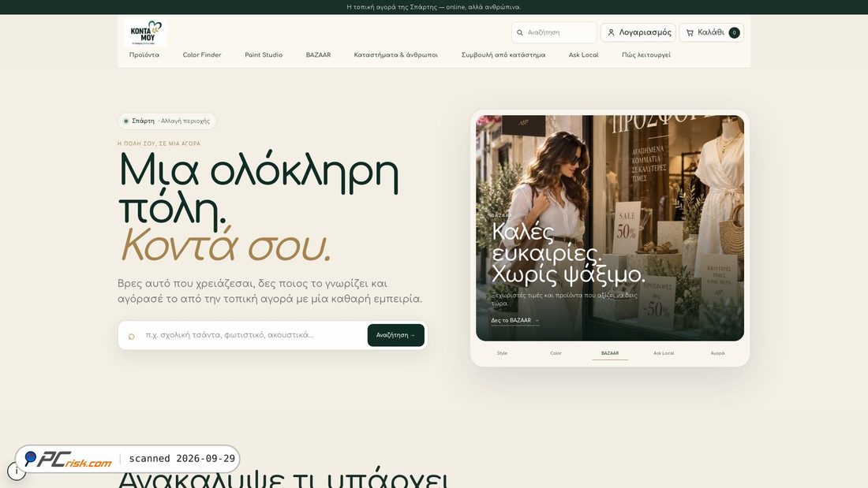Open Συμβουλή από κατάστημα

click(x=503, y=54)
